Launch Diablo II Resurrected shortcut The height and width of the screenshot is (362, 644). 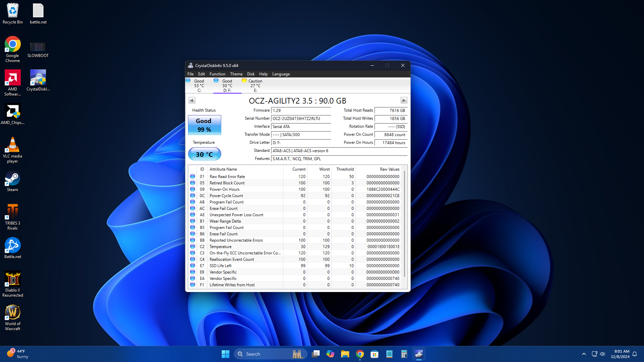(x=13, y=284)
